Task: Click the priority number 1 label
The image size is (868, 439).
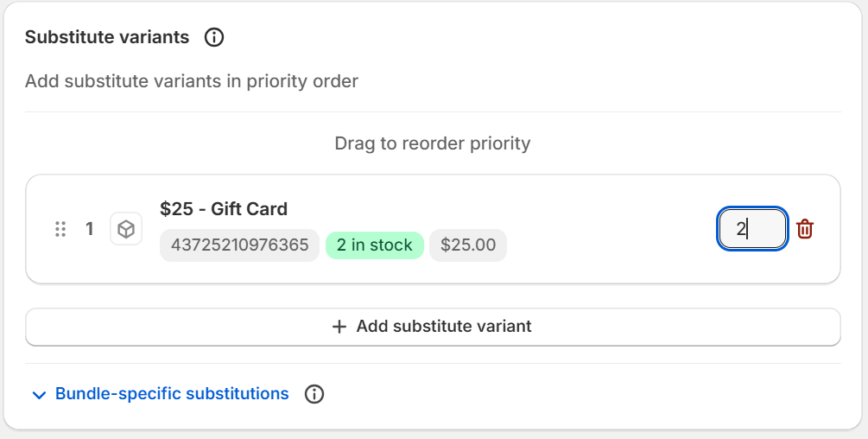Action: pos(90,229)
